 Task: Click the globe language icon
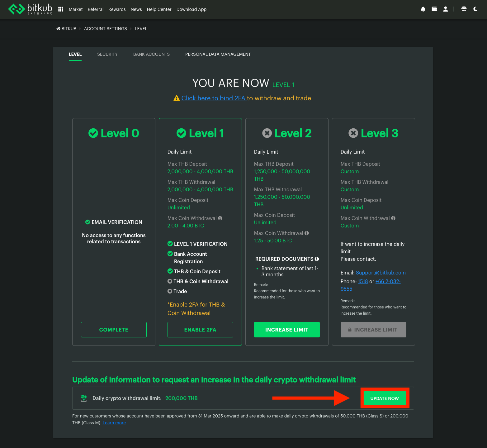point(464,9)
